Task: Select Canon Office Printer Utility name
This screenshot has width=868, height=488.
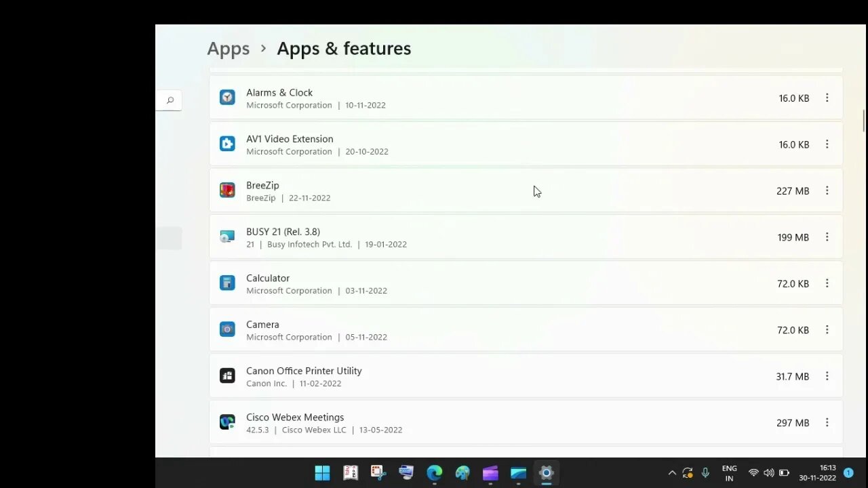Action: (304, 371)
